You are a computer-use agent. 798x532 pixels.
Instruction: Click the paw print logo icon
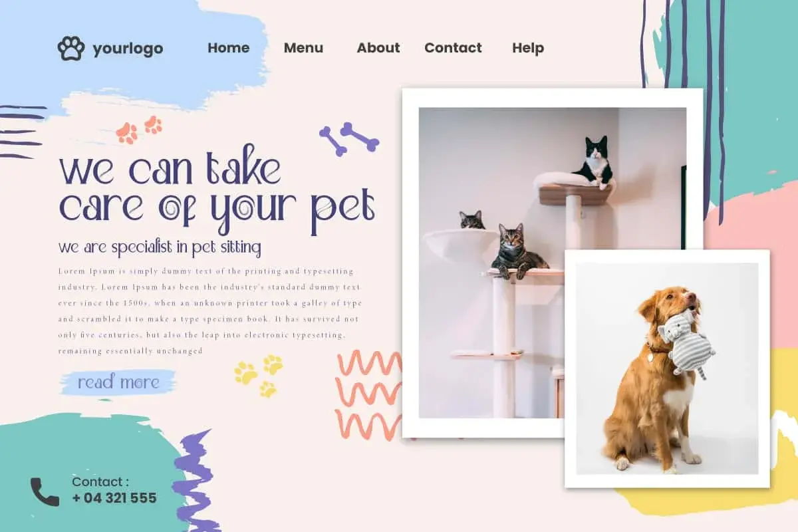70,48
